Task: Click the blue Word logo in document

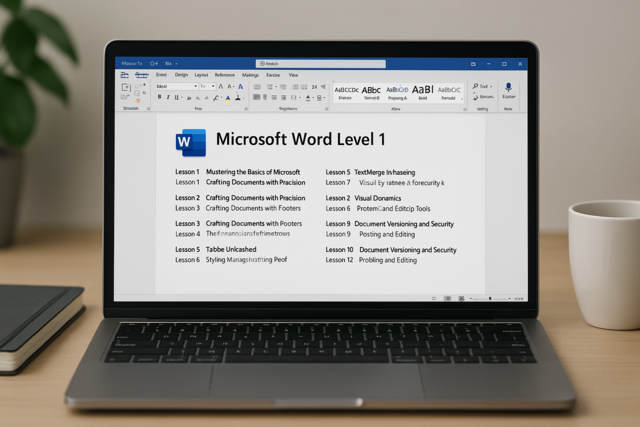Action: 190,143
